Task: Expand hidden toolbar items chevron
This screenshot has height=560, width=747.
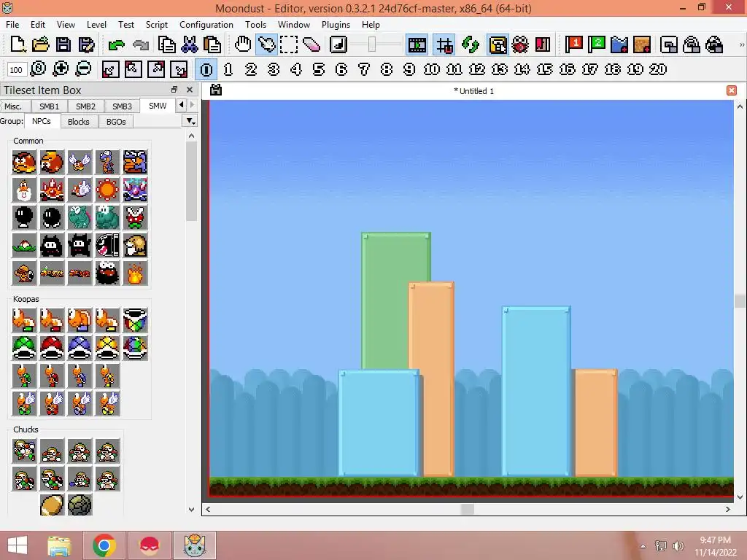Action: click(x=741, y=44)
